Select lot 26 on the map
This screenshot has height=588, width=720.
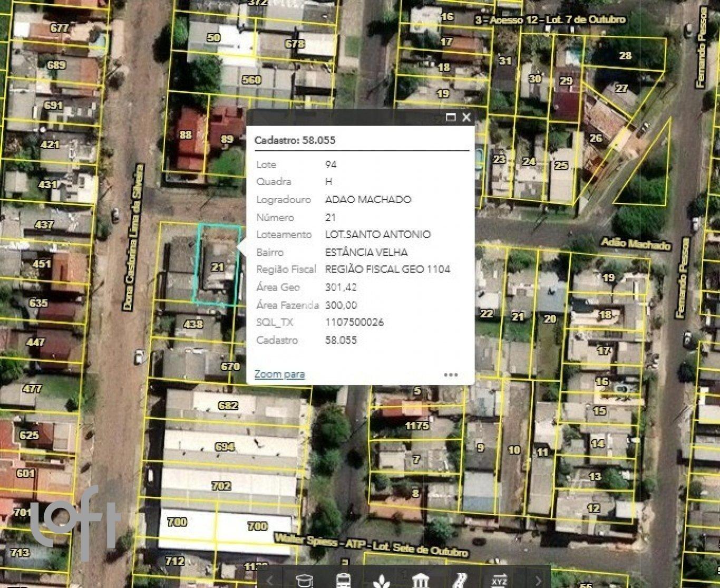pyautogui.click(x=596, y=138)
